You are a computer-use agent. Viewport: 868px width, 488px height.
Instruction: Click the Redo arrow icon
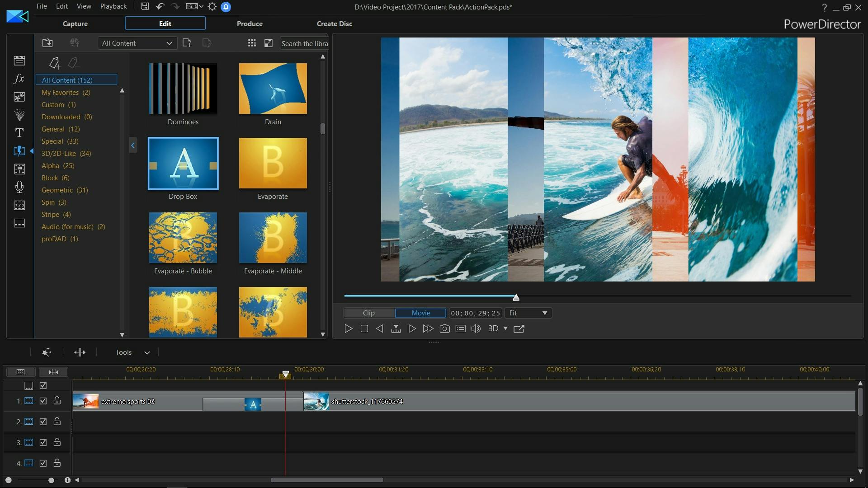click(x=175, y=6)
